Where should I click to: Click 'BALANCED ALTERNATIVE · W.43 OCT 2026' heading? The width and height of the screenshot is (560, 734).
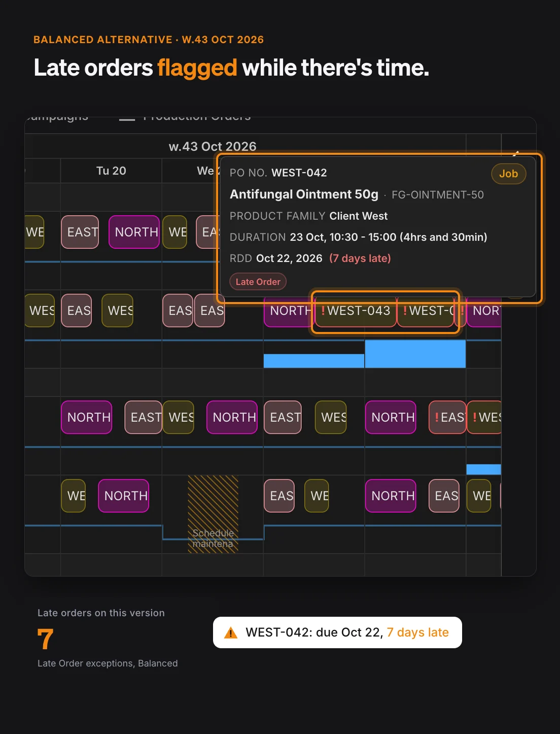pos(149,40)
